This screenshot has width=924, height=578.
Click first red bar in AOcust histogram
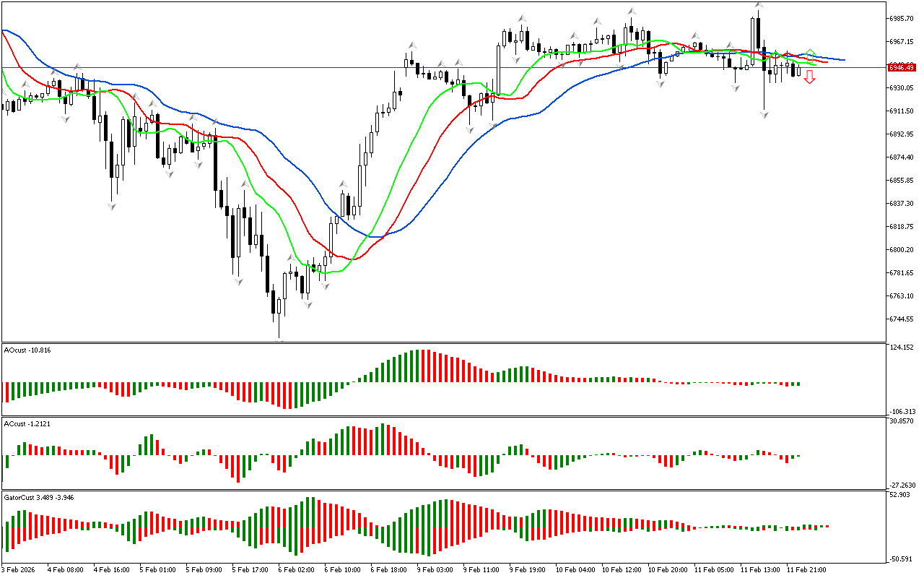click(x=7, y=392)
